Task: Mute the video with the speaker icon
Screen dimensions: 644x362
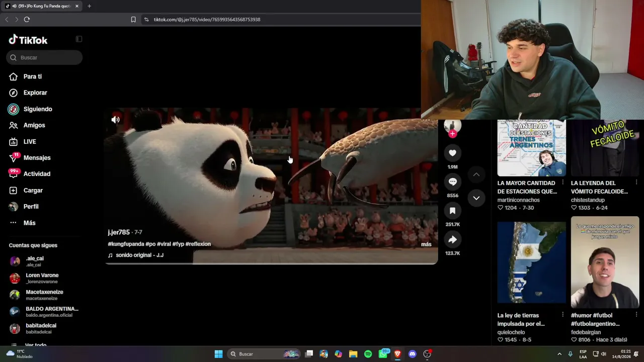Action: (115, 120)
